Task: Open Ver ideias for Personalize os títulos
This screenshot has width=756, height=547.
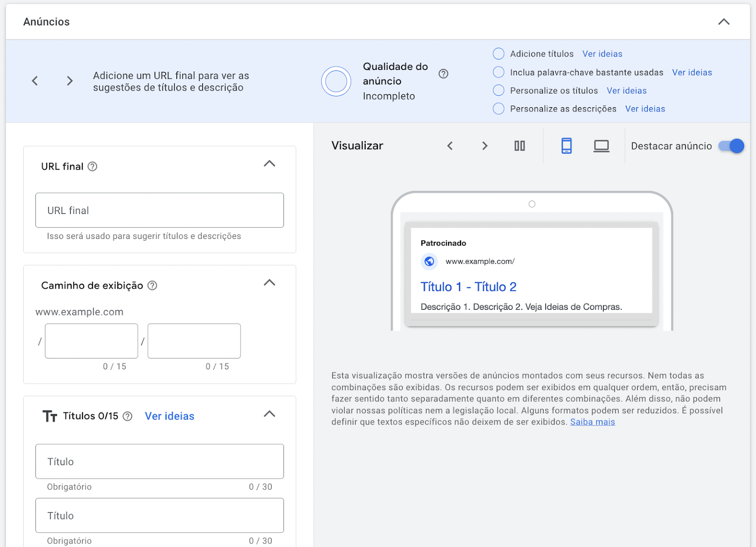Action: pyautogui.click(x=627, y=91)
